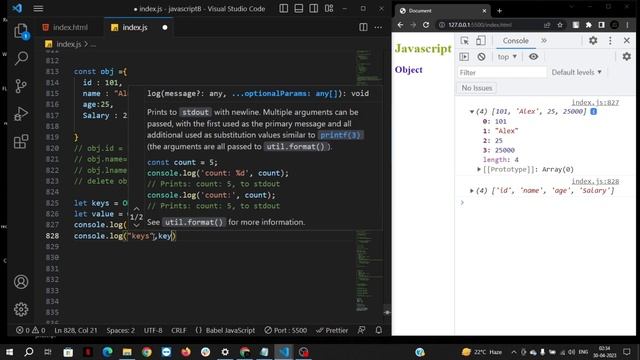The height and width of the screenshot is (360, 640).
Task: Open Chrome extensions puzzle icon
Action: coord(589,25)
